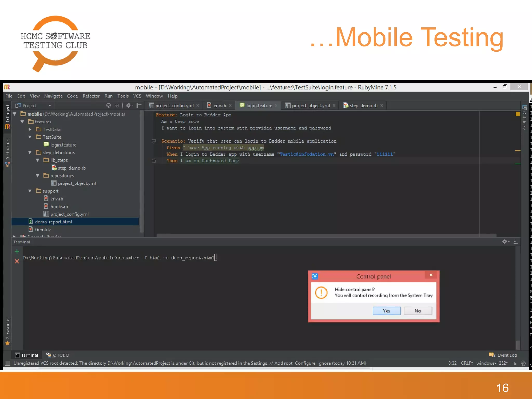Open the Database side panel
This screenshot has height=399, width=532.
tap(524, 117)
